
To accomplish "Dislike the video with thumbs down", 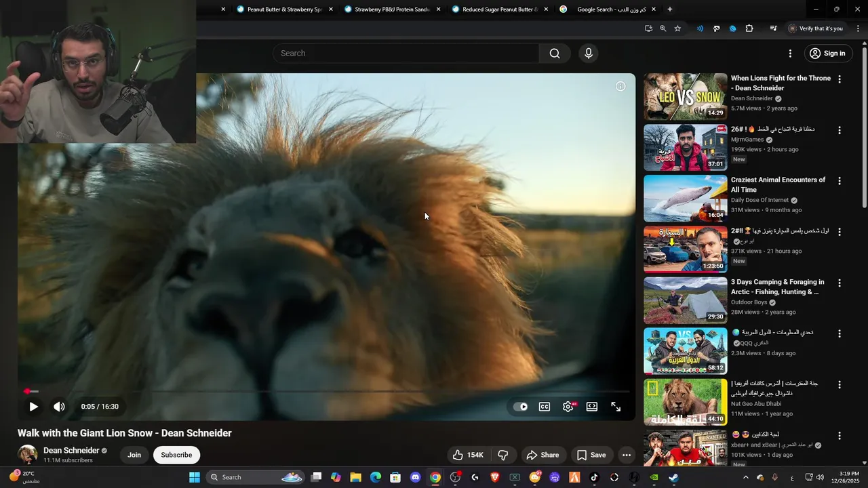I will 503,455.
